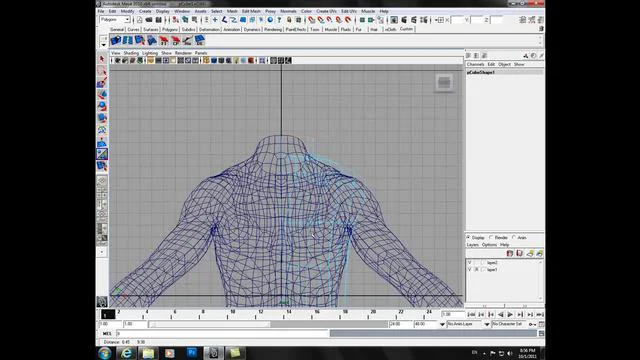Click the Save Scene disk icon
640x360 pixels.
(x=158, y=20)
